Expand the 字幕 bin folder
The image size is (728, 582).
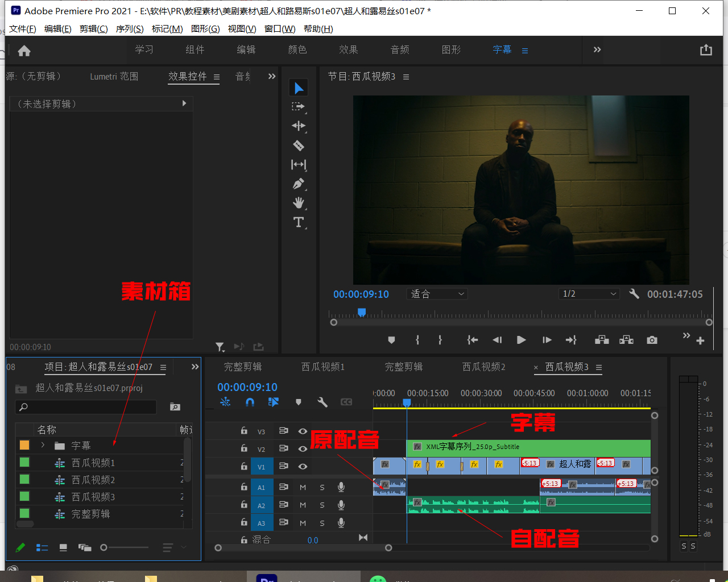(43, 446)
